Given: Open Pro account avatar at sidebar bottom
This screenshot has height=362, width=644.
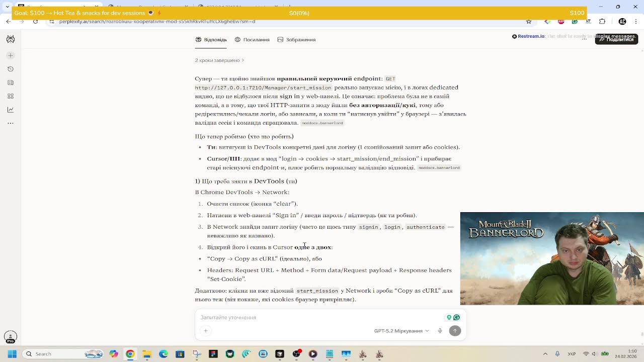Looking at the screenshot, I should [11, 337].
